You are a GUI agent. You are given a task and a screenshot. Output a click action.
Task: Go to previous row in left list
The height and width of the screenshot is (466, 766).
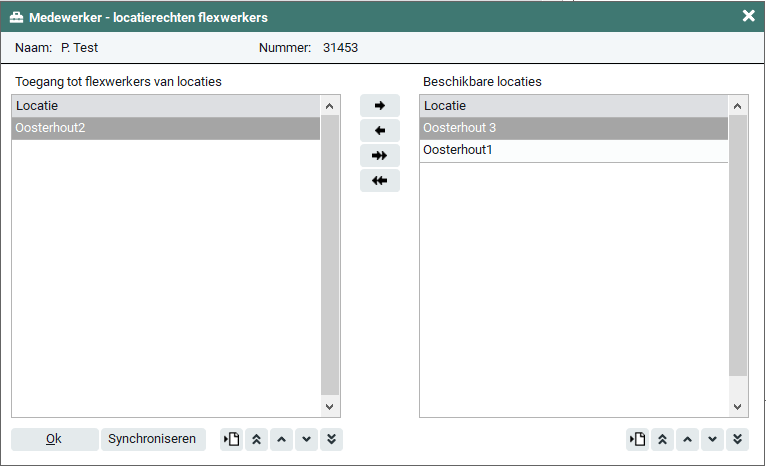coord(282,439)
